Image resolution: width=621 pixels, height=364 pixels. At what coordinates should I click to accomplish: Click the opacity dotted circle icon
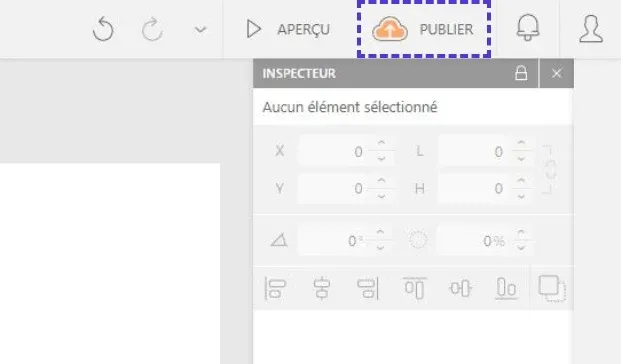[417, 240]
